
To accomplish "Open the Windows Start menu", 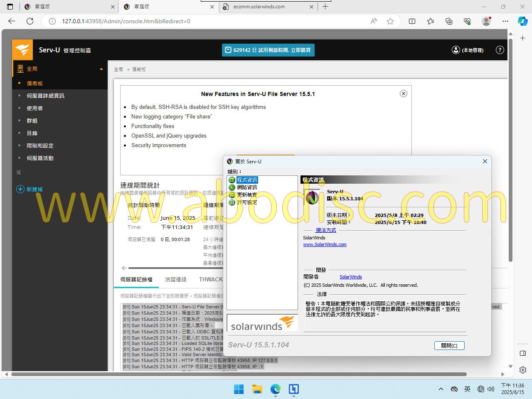I will point(239,389).
